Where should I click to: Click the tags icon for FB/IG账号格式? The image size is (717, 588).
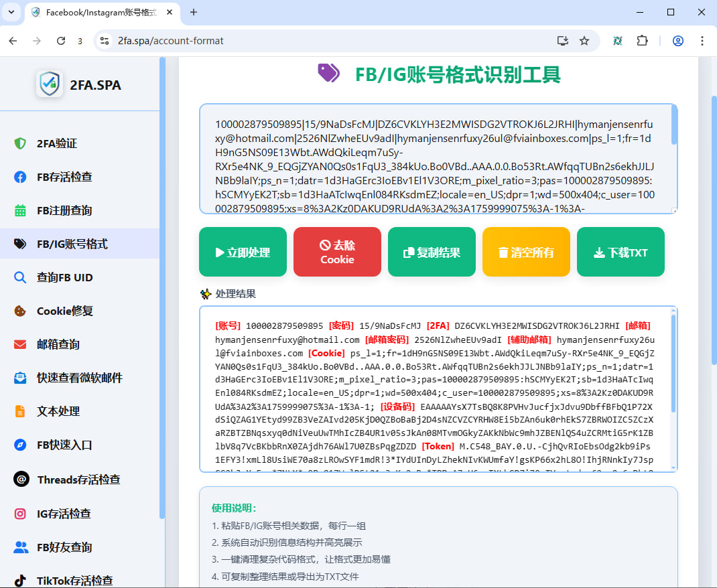[20, 244]
